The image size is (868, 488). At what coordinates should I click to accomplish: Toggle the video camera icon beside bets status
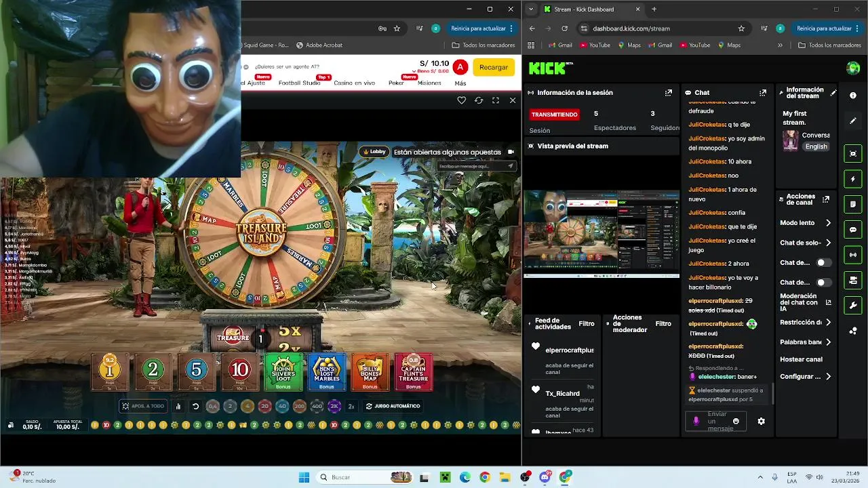click(511, 152)
